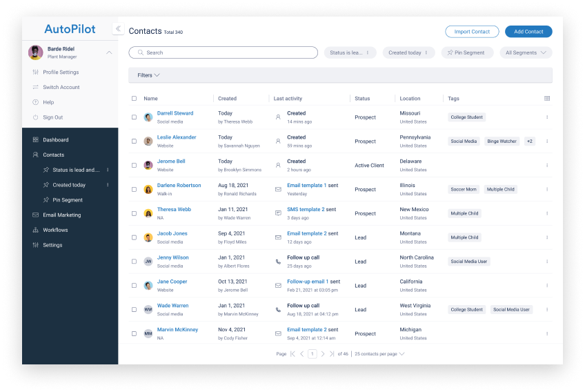Open the All Segments dropdown
The height and width of the screenshot is (392, 585).
[x=526, y=52]
